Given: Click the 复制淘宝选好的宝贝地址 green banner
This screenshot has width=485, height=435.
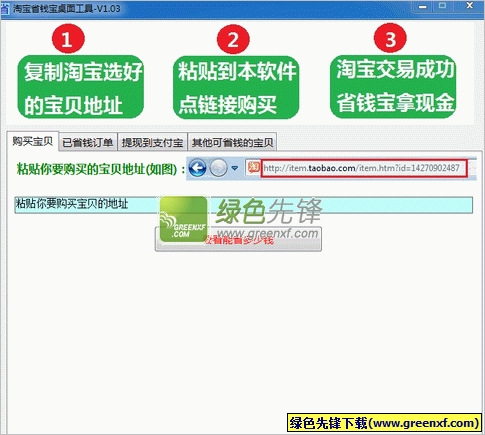Looking at the screenshot, I should pos(81,87).
